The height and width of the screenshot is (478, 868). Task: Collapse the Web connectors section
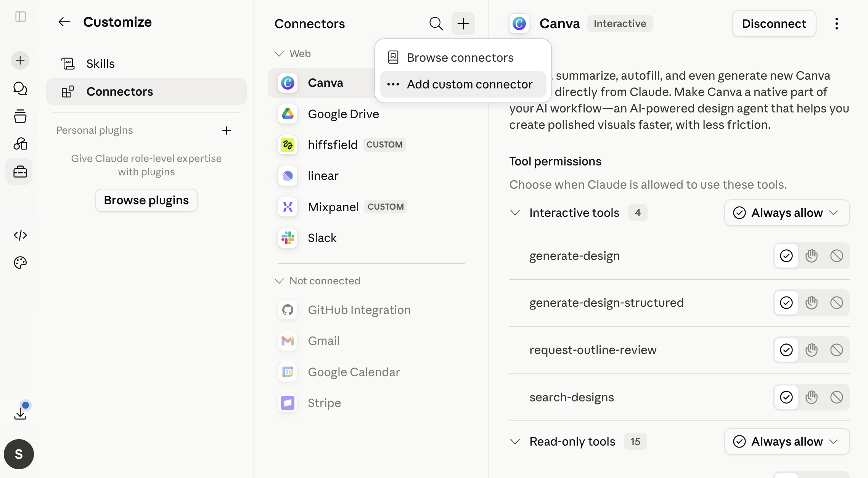279,54
